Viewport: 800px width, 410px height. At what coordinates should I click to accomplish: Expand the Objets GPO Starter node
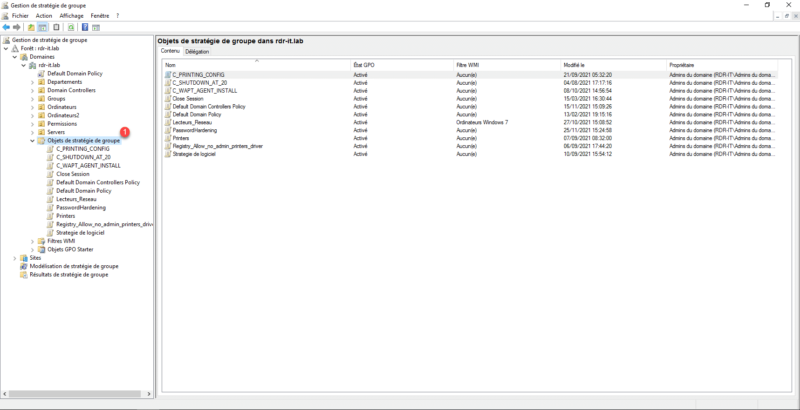point(33,249)
